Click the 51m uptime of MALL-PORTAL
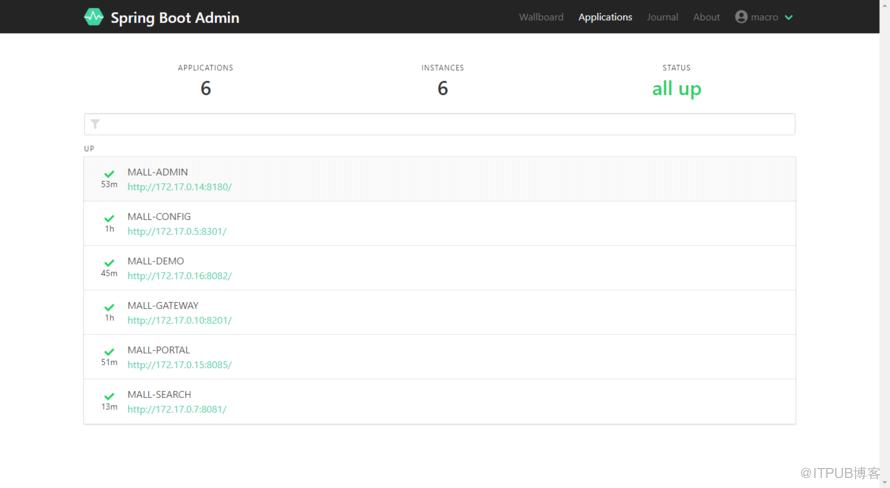This screenshot has height=488, width=890. click(109, 362)
